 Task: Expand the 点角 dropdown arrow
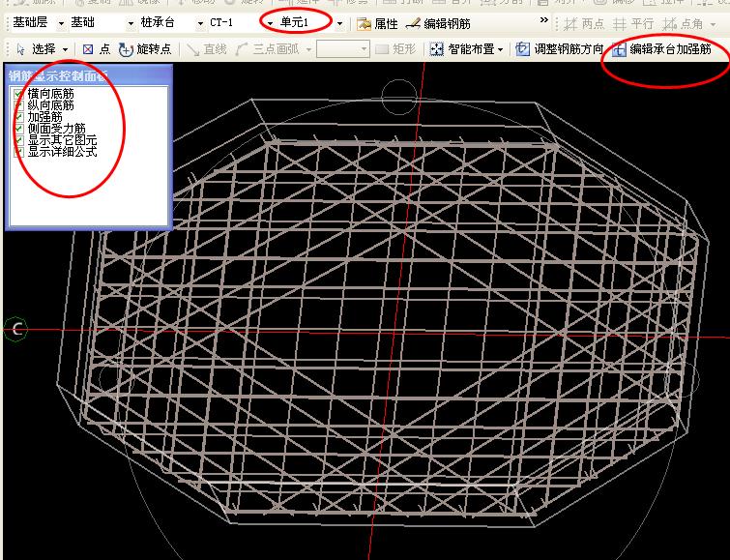pos(713,24)
